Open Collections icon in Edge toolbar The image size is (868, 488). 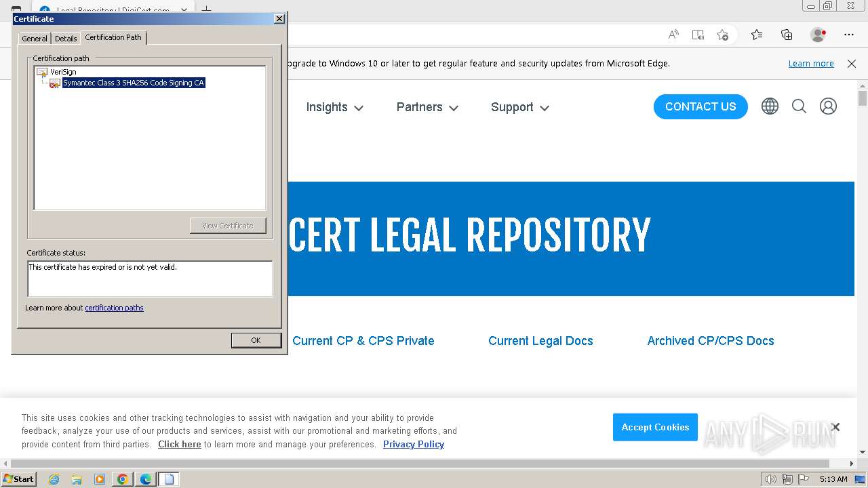point(787,35)
